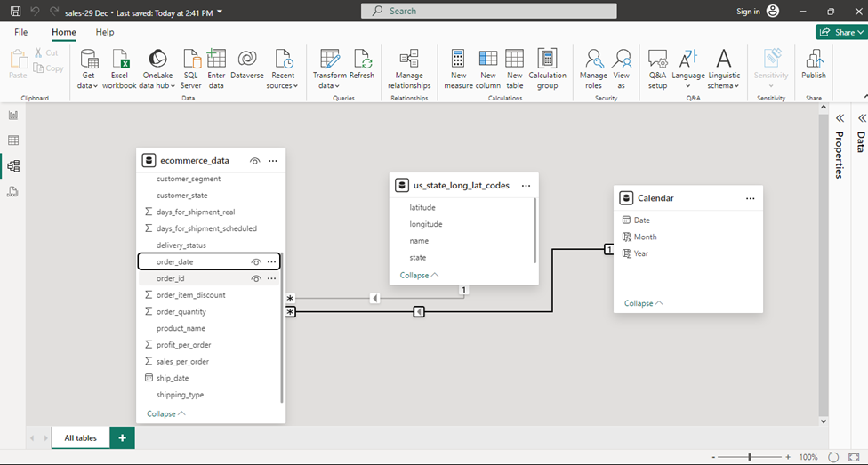Open the File menu
Image resolution: width=868 pixels, height=465 pixels.
pyautogui.click(x=21, y=32)
